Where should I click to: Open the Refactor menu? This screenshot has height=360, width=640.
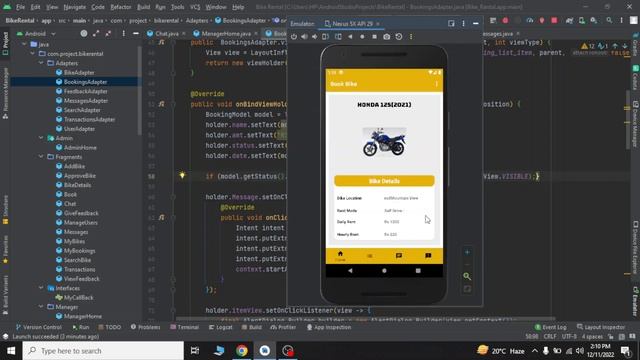(121, 7)
